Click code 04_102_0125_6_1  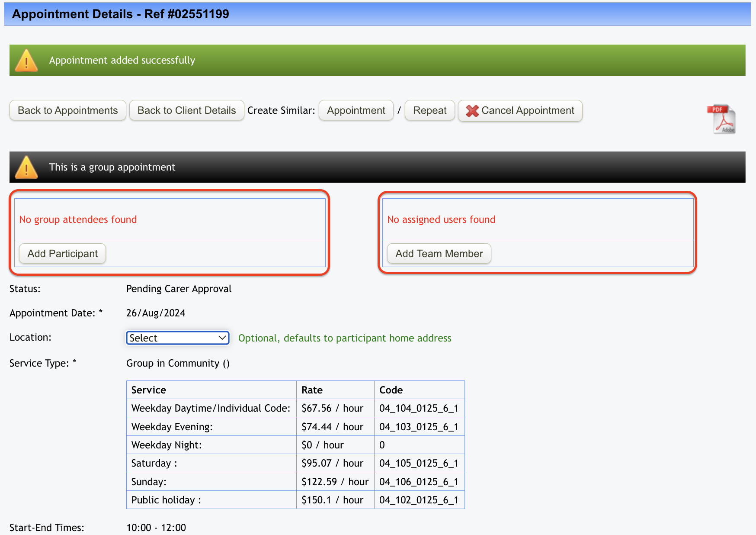419,500
